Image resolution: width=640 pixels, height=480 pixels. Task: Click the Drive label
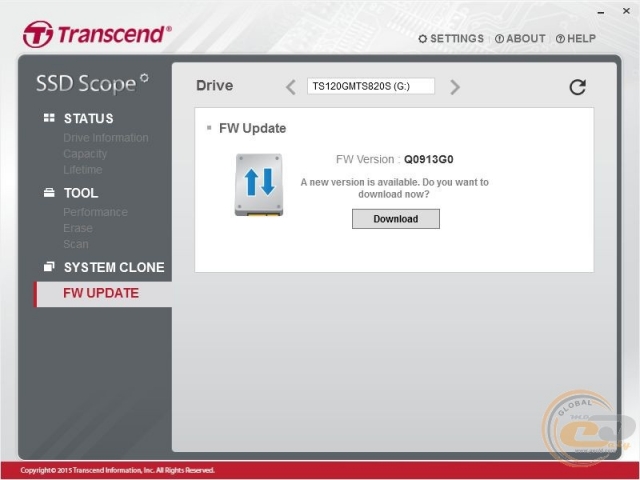point(214,85)
